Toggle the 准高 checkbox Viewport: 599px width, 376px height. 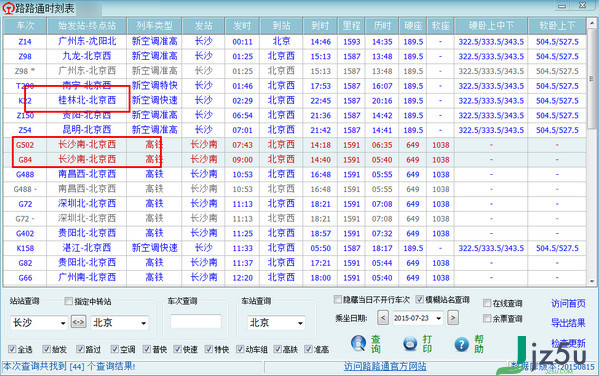[x=309, y=349]
